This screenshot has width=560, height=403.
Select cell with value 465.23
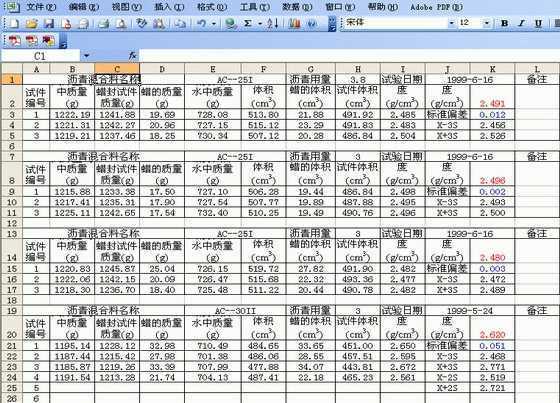[358, 377]
